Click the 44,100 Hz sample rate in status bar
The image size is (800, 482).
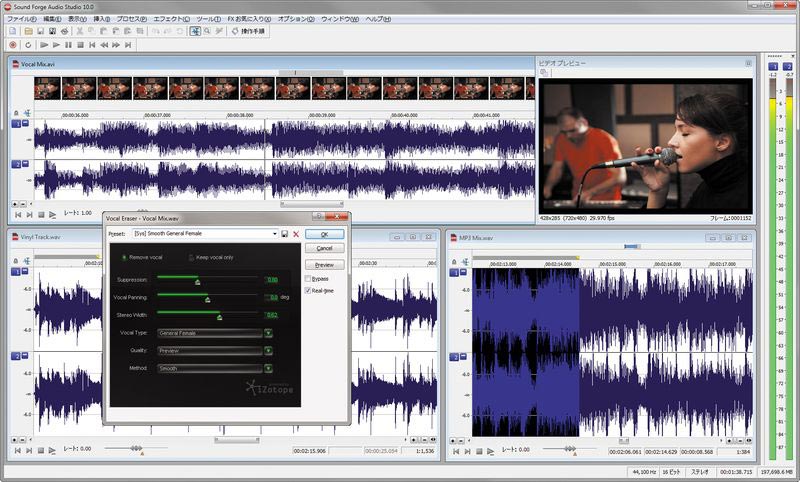tap(644, 472)
